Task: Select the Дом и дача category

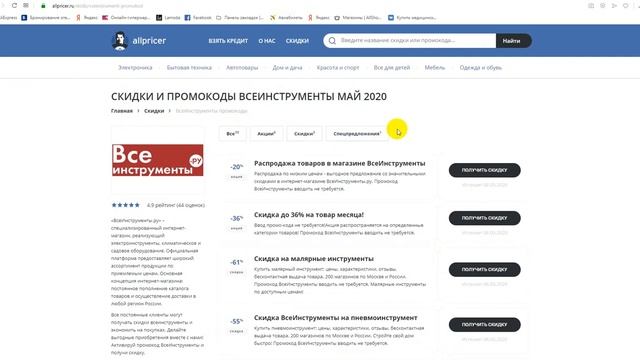Action: (287, 68)
